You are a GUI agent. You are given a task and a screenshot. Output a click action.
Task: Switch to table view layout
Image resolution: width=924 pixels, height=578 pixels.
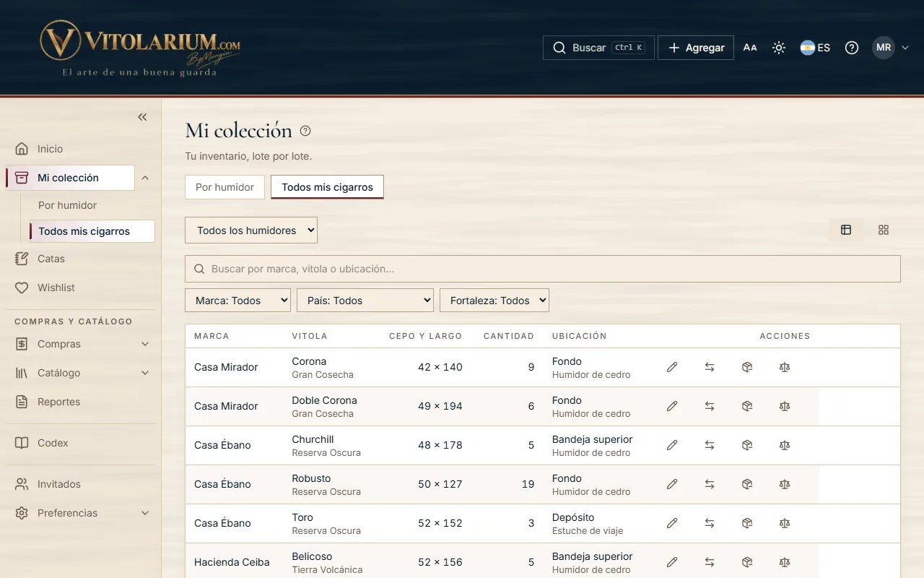point(846,230)
